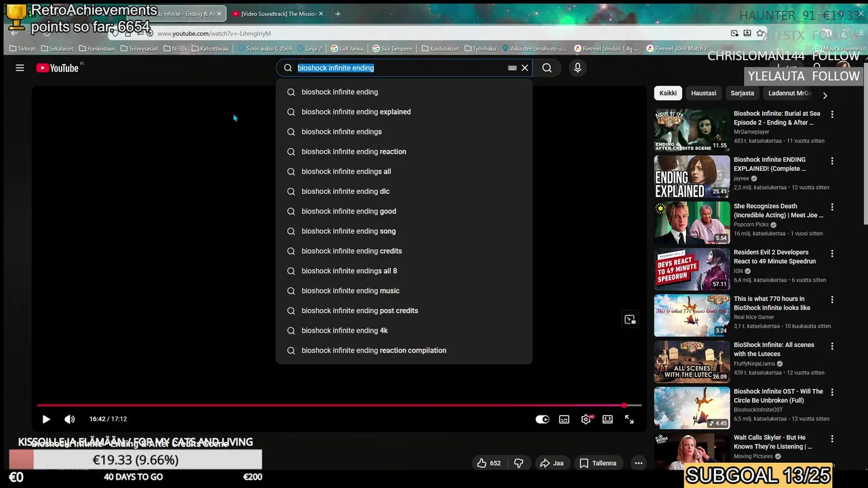Choose suggestion 'bioshock infinite ending credits'
The width and height of the screenshot is (868, 488).
(404, 251)
